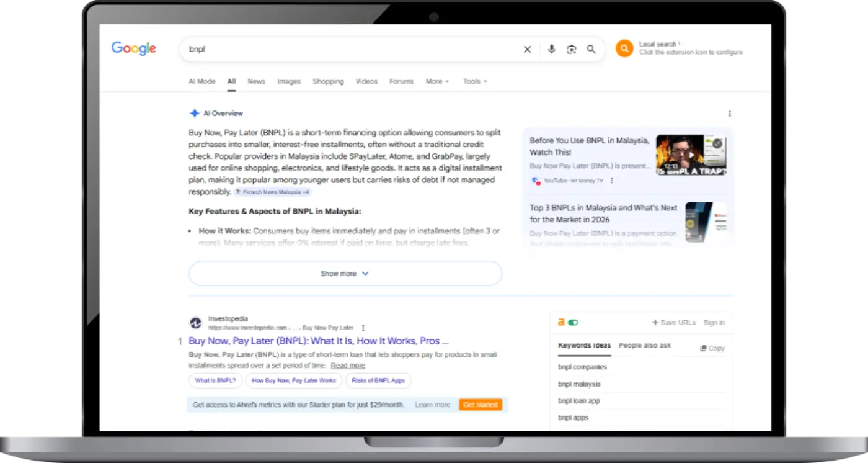This screenshot has height=463, width=868.
Task: Click the Read more link in snippet
Action: click(348, 366)
